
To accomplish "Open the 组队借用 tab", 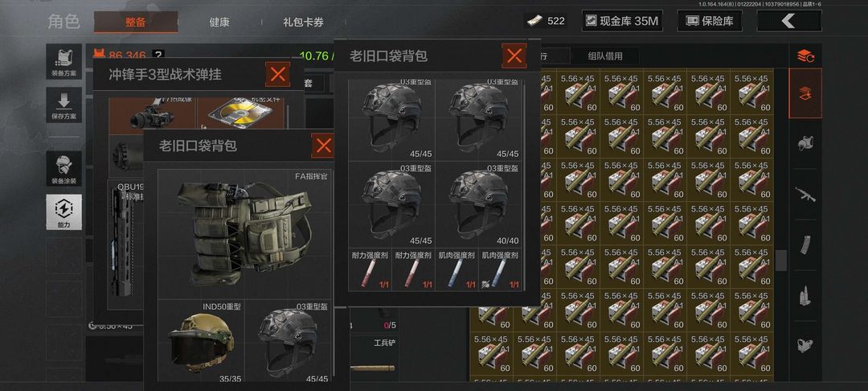I will tap(604, 56).
